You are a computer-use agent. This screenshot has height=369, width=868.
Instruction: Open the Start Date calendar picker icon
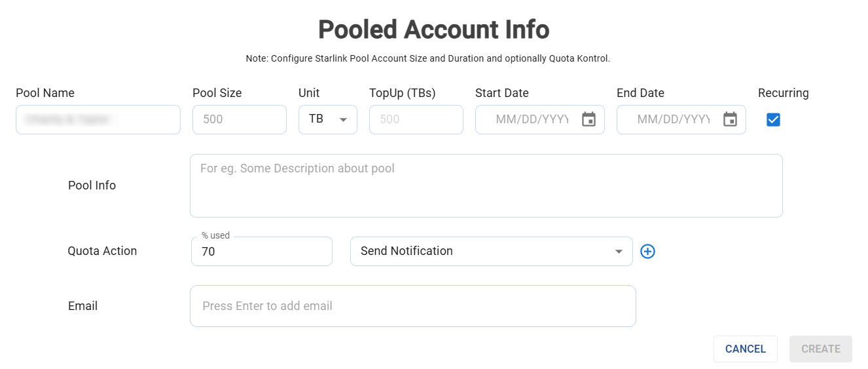click(588, 119)
